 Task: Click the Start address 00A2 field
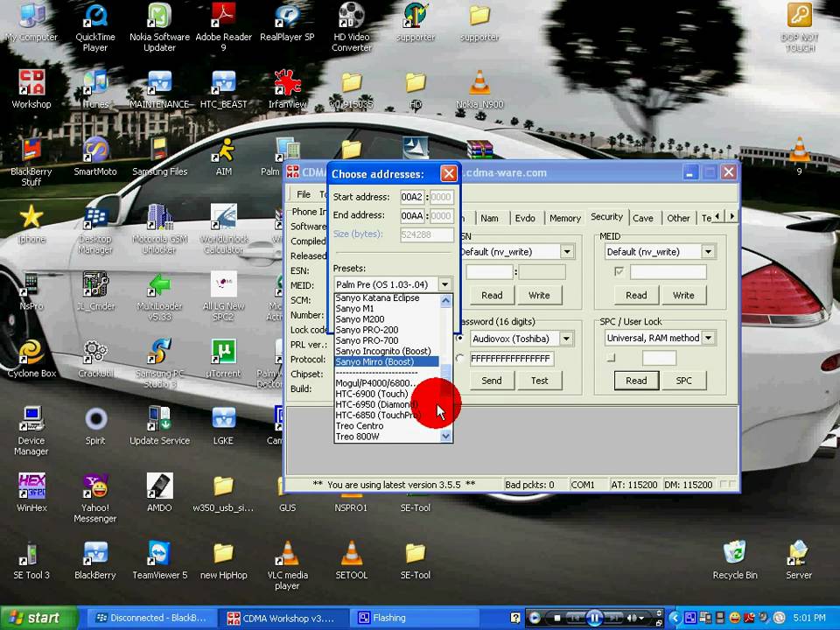412,197
